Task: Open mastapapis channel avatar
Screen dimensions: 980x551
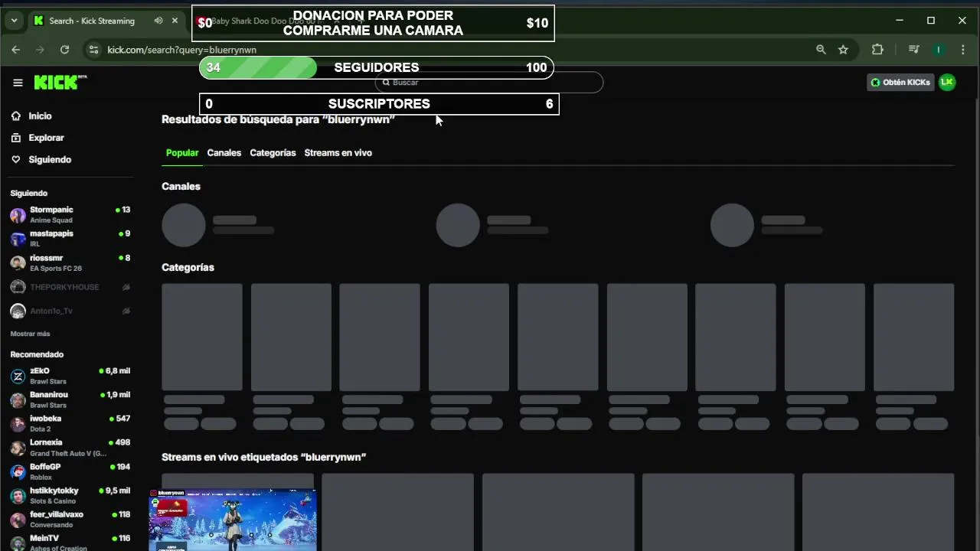Action: pyautogui.click(x=18, y=239)
